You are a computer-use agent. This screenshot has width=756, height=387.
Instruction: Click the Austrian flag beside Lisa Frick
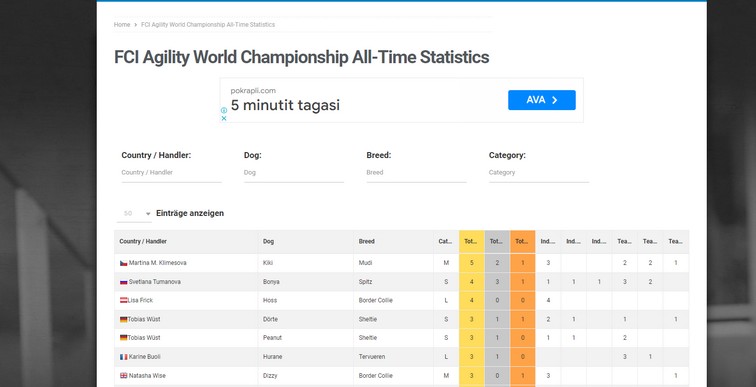pyautogui.click(x=124, y=300)
